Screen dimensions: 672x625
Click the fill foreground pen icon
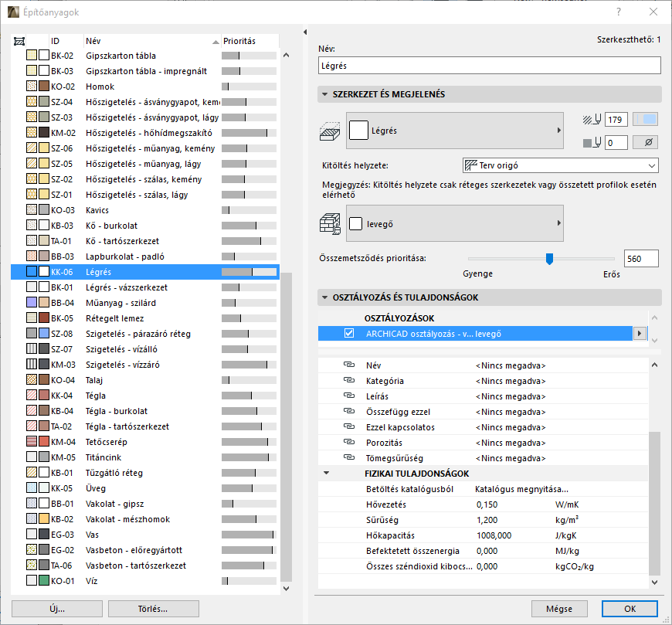click(592, 119)
